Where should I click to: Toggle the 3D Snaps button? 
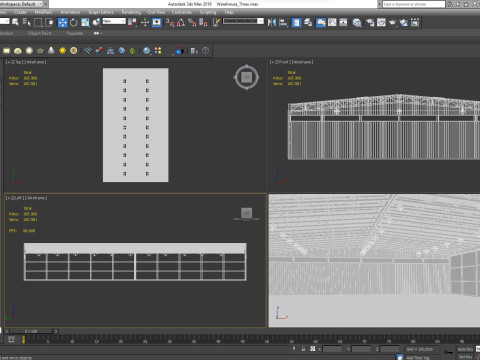tap(170, 22)
